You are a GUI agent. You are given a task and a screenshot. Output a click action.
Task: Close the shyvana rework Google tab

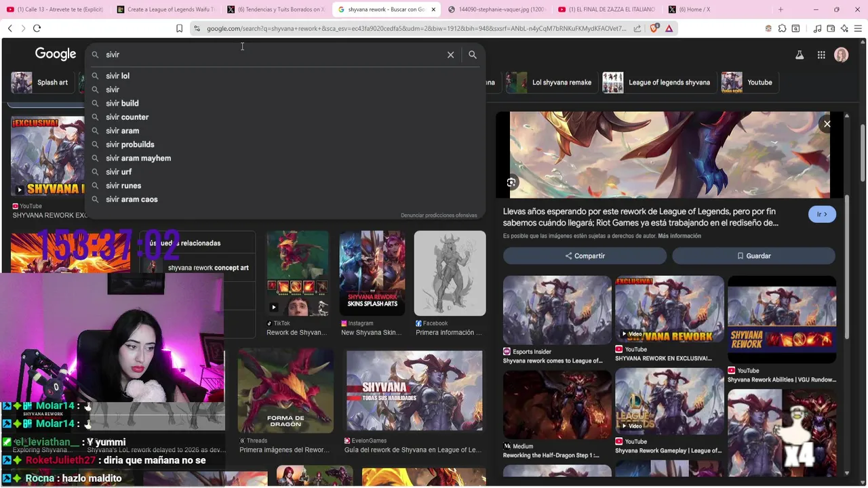pyautogui.click(x=433, y=9)
